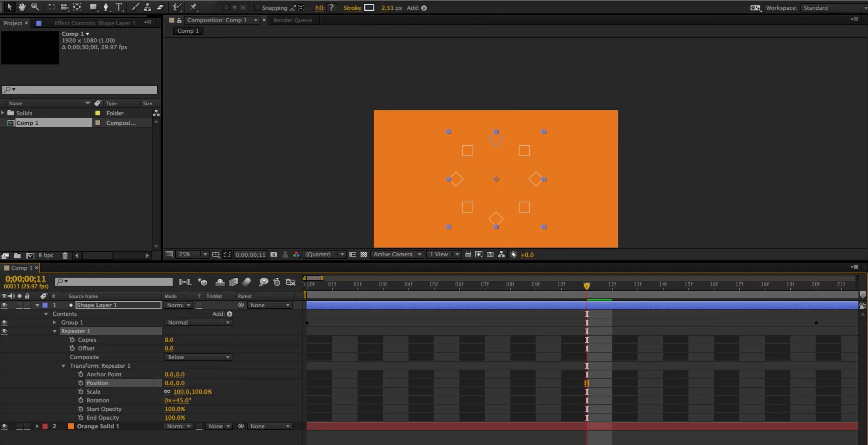Image resolution: width=868 pixels, height=445 pixels.
Task: Switch to the Render Queue tab
Action: [292, 20]
